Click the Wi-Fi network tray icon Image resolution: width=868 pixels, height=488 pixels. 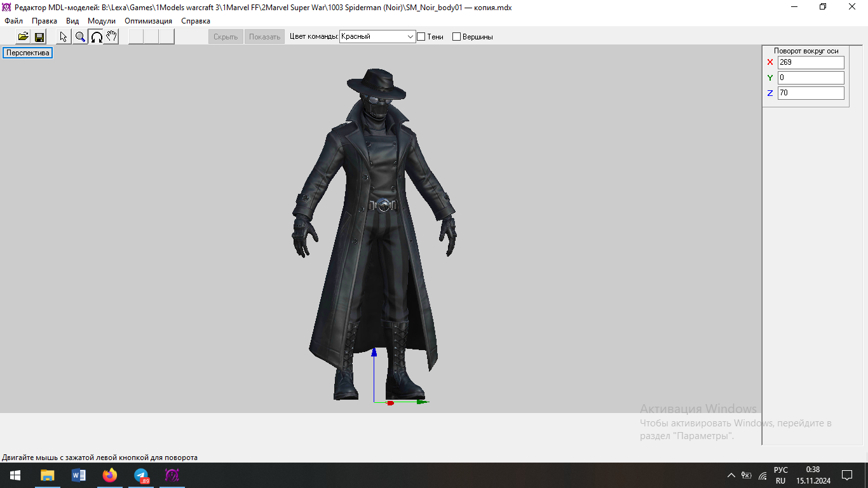763,475
